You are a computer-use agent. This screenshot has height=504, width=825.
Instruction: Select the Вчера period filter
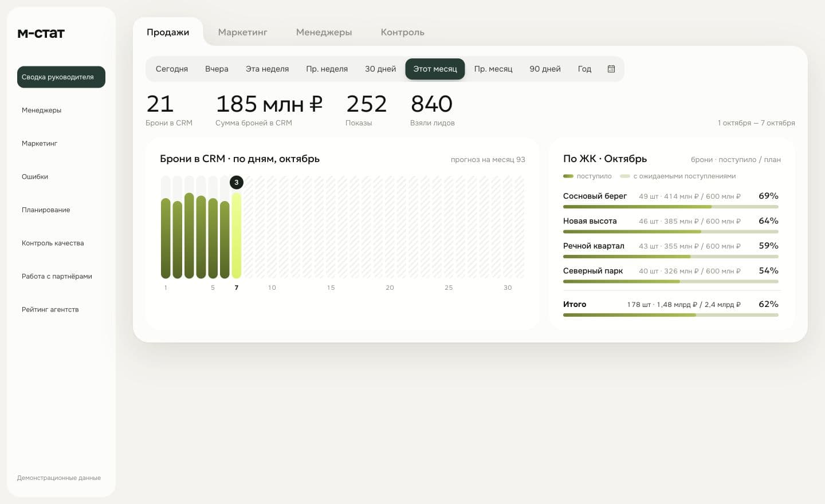tap(217, 69)
